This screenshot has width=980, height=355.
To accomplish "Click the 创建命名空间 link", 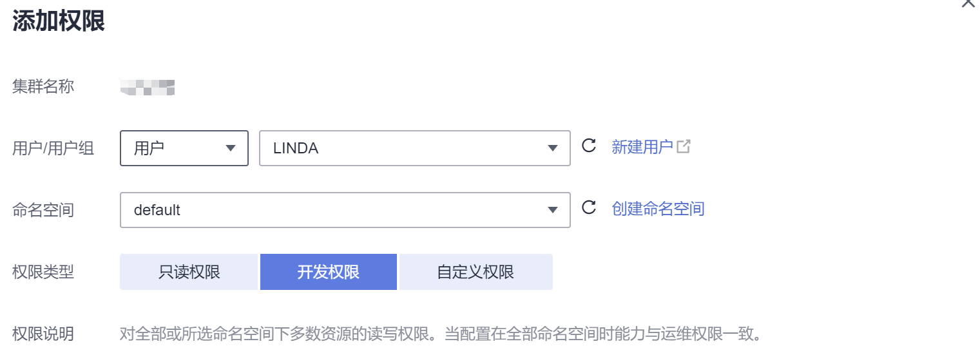I will [658, 209].
